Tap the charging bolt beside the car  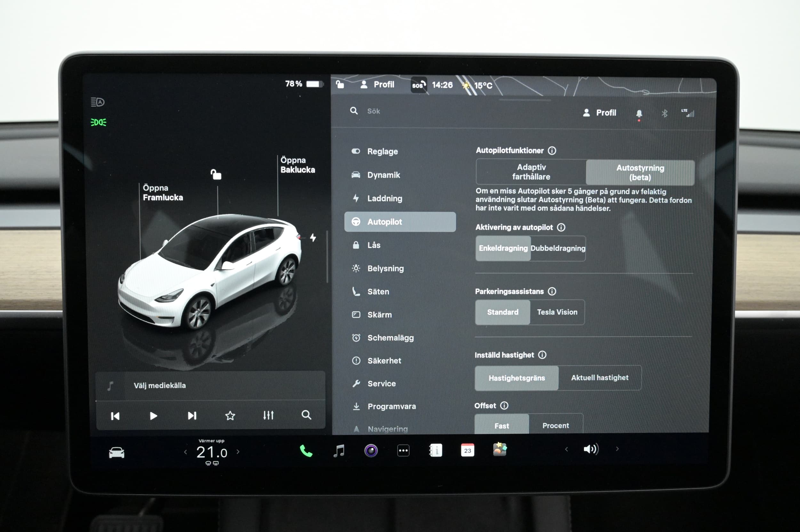313,237
